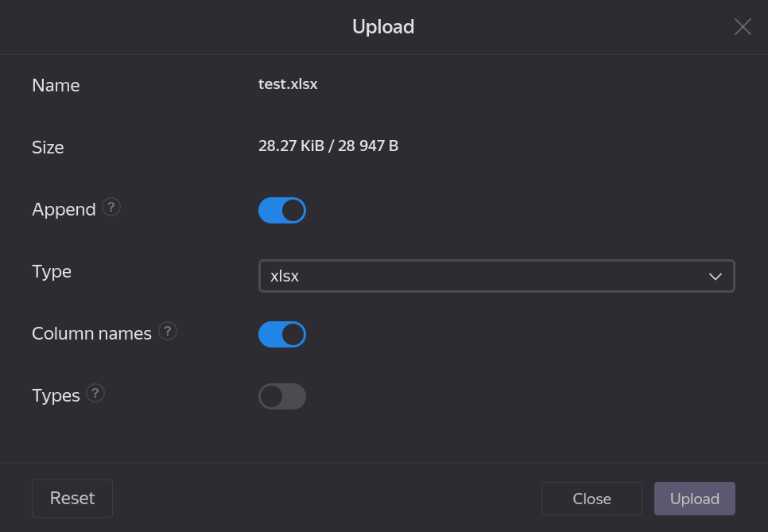Image resolution: width=768 pixels, height=532 pixels.
Task: Close the Upload dialog with the X icon
Action: coord(743,27)
